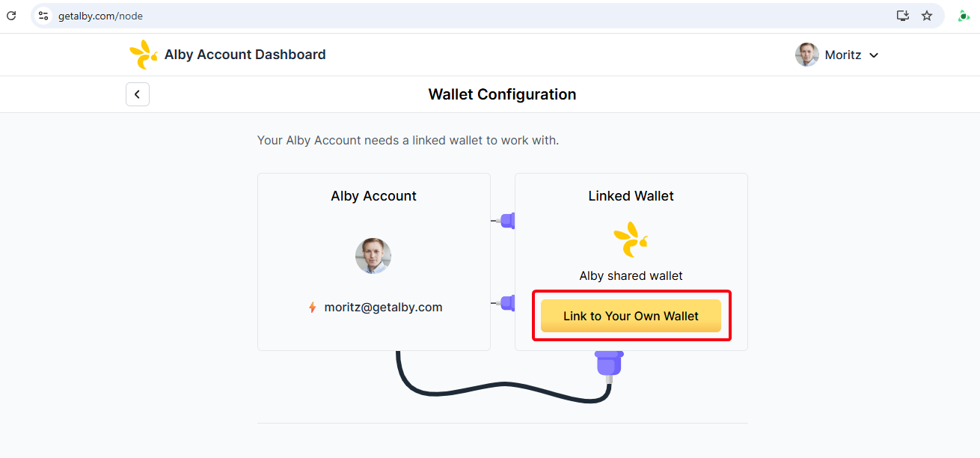Click the Alby Account Dashboard title
The image size is (980, 458).
click(245, 55)
